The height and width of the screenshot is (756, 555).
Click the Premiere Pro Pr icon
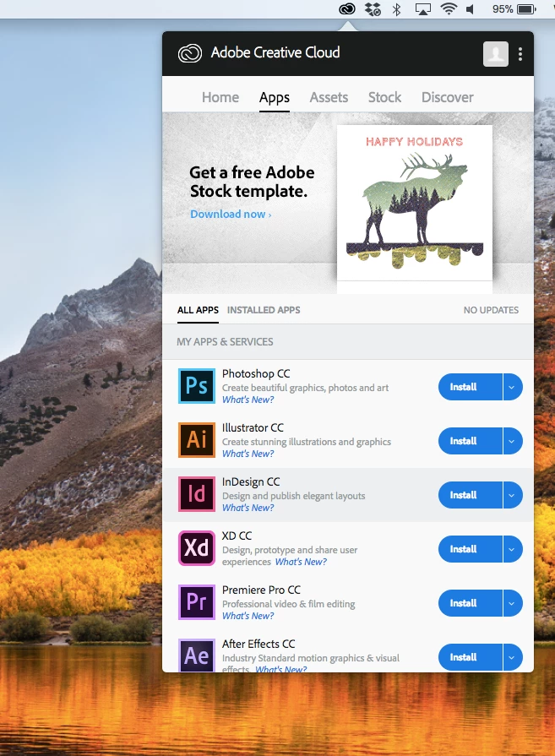(197, 601)
